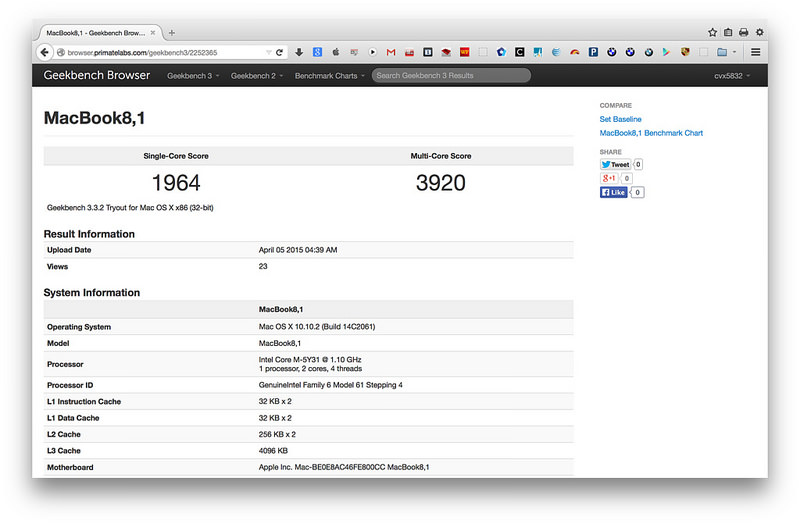This screenshot has width=800, height=524.
Task: Click the Processor ID GenuineIntel value
Action: 331,385
